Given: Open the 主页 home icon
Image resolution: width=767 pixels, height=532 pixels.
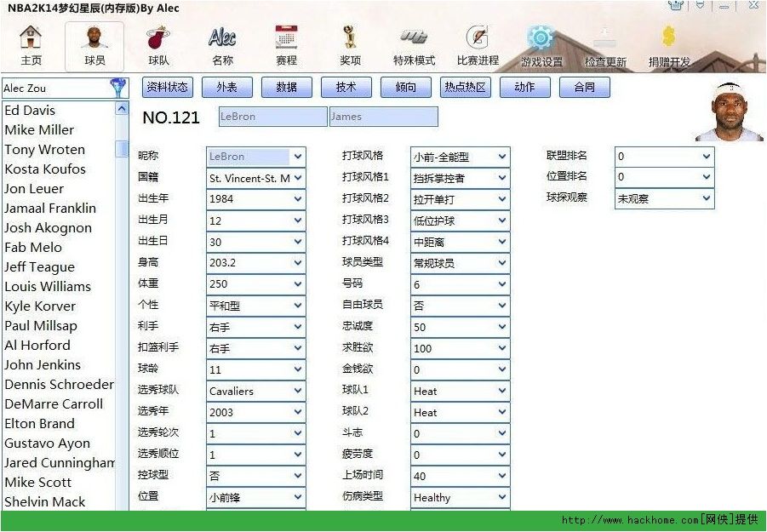Looking at the screenshot, I should [x=31, y=46].
